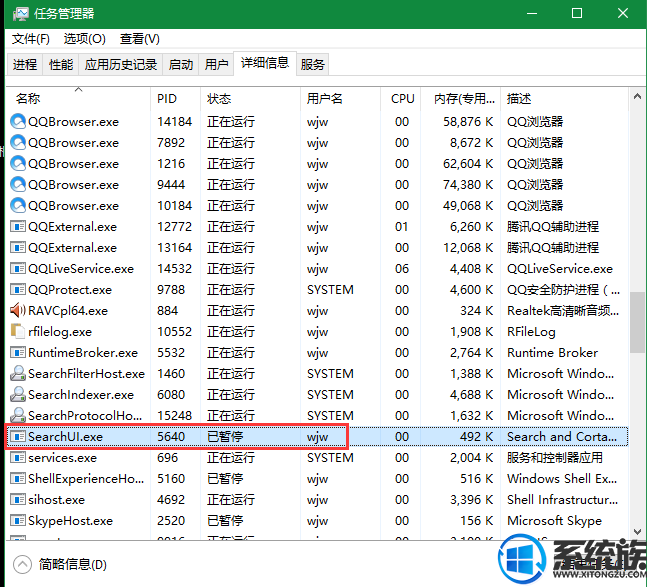Click the QQExternal.exe icon for PID 12772
This screenshot has height=587, width=647.
tap(18, 226)
